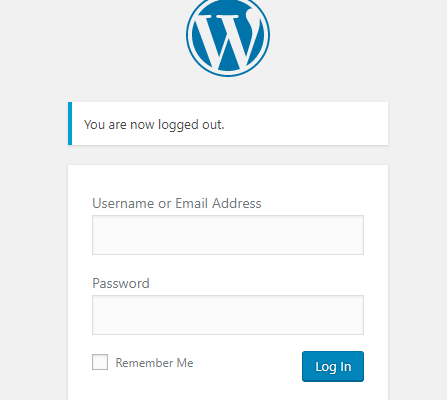
Task: Click the word 'Email' in the username label
Action: click(192, 203)
